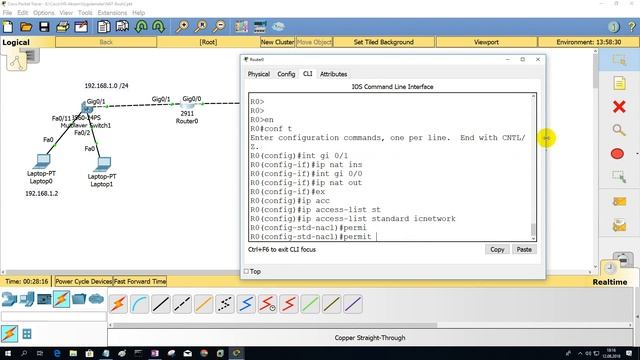Open the File menu
Screen dimensions: 640x360
tap(7, 13)
